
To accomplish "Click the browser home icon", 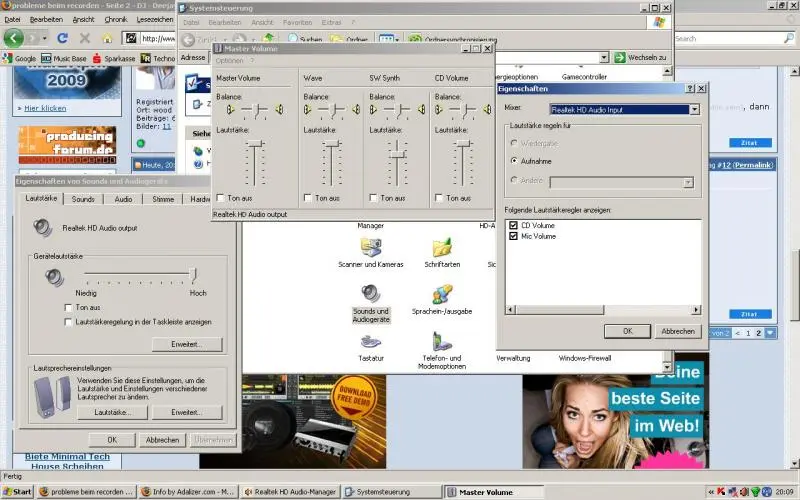I will click(x=106, y=38).
